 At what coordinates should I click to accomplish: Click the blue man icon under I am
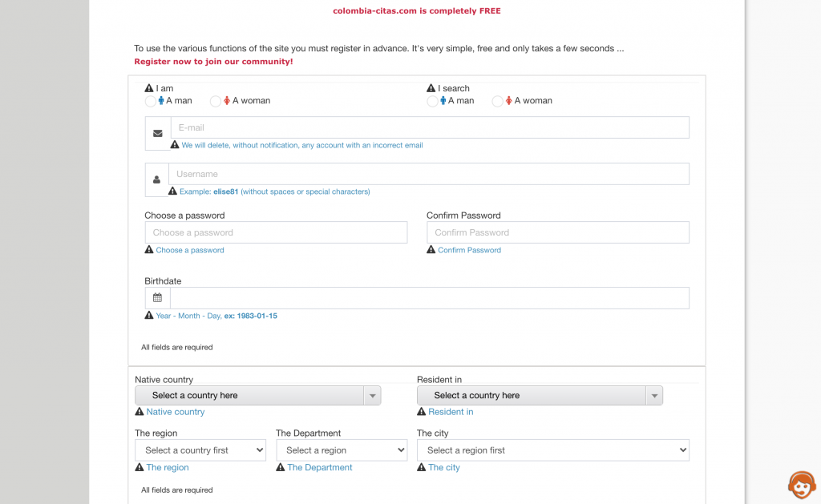pos(161,100)
